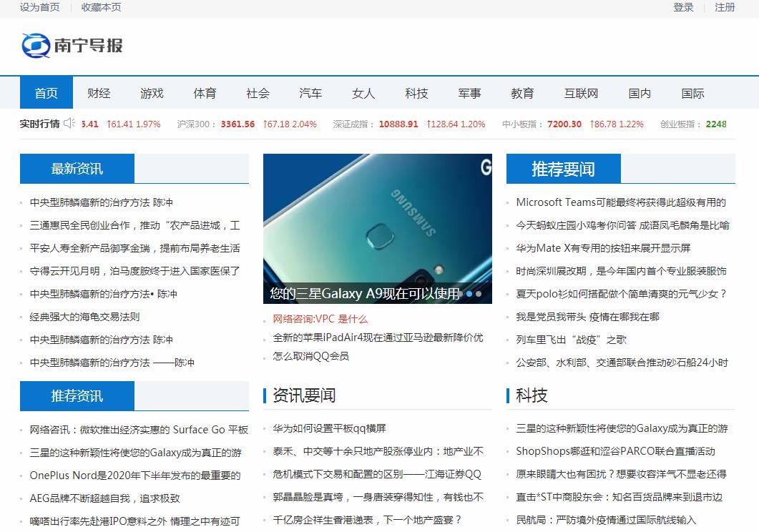Click the 最新资讯 section header
Screen dimensions: 759x532
click(x=77, y=169)
